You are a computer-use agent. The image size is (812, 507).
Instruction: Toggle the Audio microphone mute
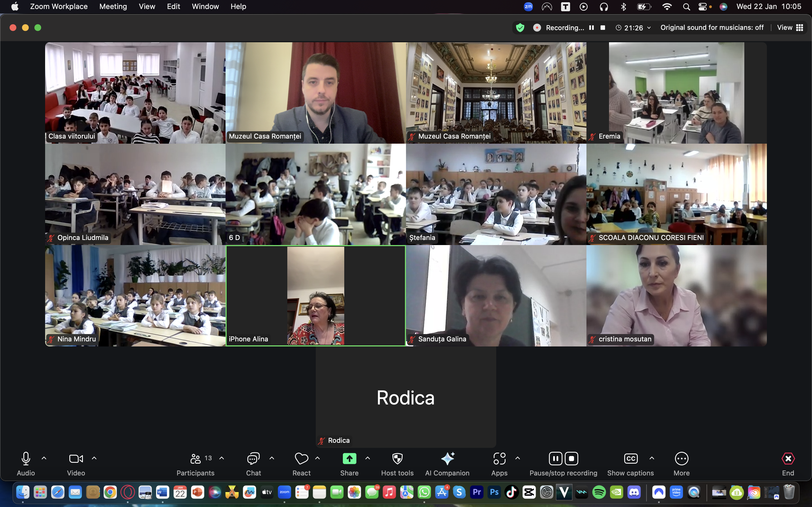pos(26,459)
